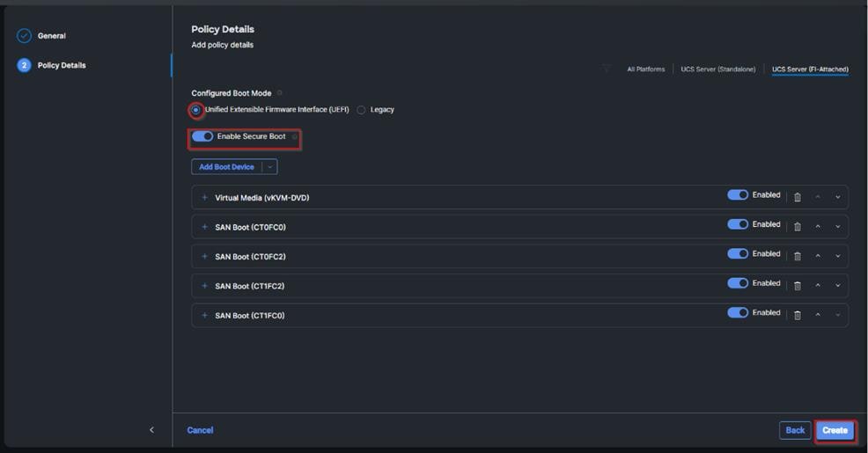The width and height of the screenshot is (868, 453).
Task: Click the Configured Boot Mode info icon
Action: click(x=280, y=93)
